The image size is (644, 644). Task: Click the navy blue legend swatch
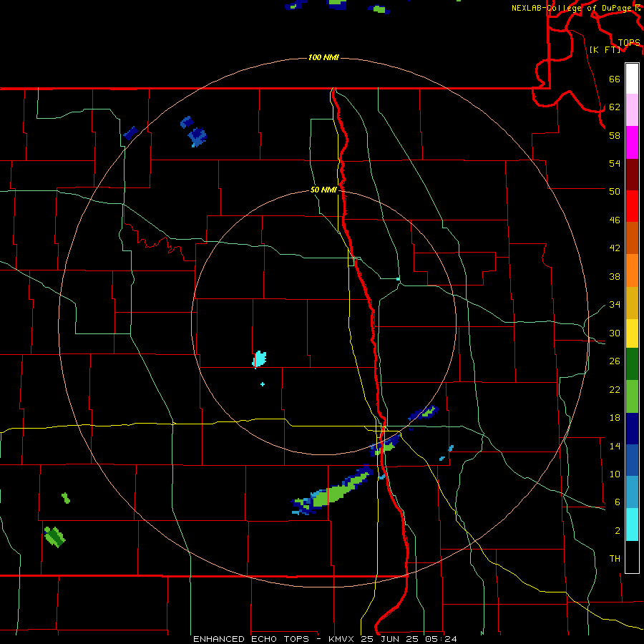pyautogui.click(x=632, y=429)
